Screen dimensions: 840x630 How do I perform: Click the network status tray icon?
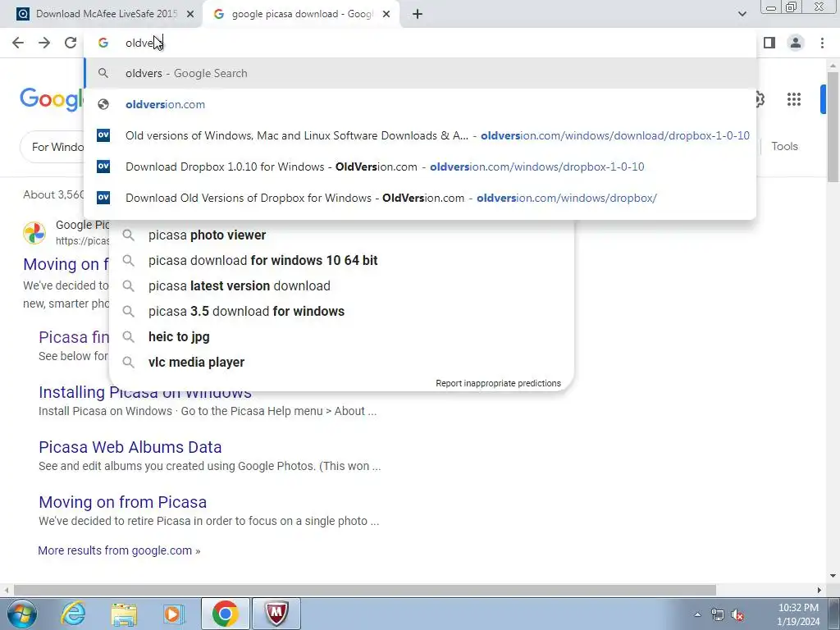click(717, 615)
